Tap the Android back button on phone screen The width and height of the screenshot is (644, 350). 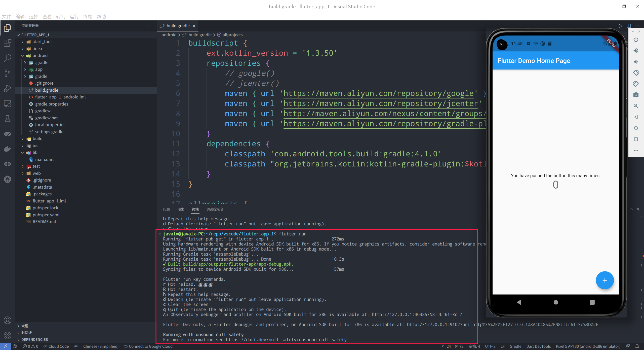519,302
